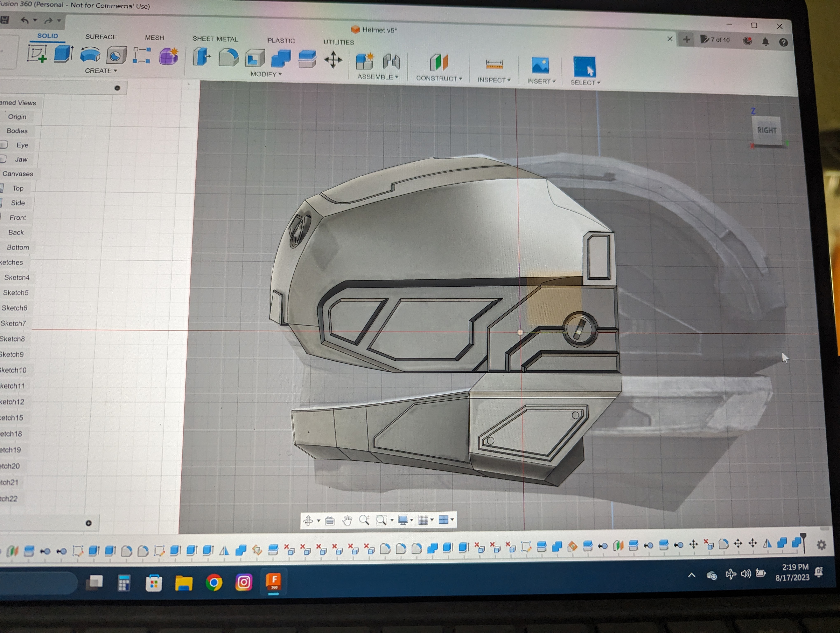
Task: Open the CONSTRUCT dropdown menu
Action: [x=439, y=78]
